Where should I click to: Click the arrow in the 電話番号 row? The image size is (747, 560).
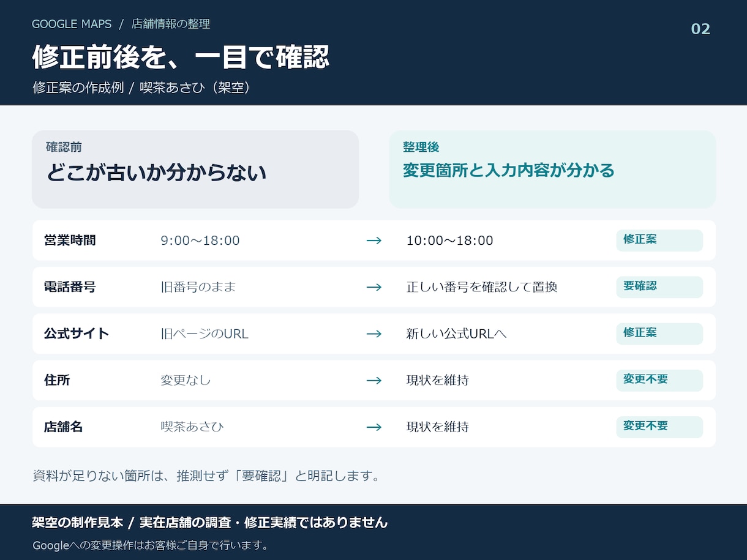pos(374,287)
